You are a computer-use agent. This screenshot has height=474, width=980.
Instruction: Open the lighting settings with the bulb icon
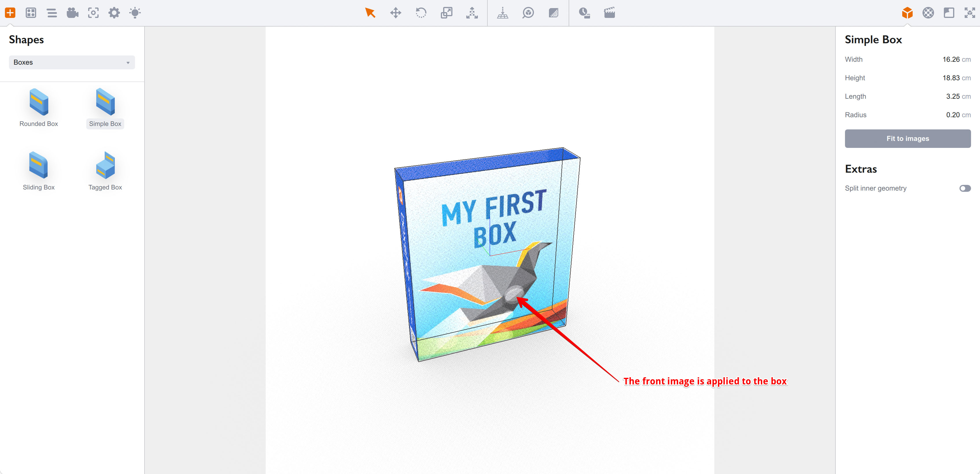click(x=134, y=12)
